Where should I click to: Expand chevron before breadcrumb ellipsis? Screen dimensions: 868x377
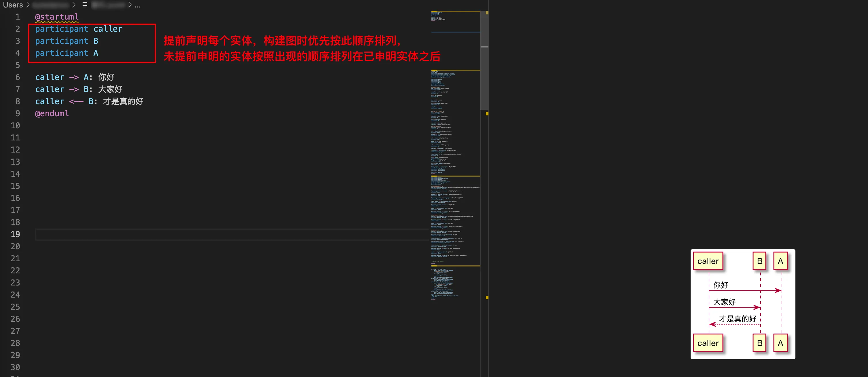coord(130,5)
